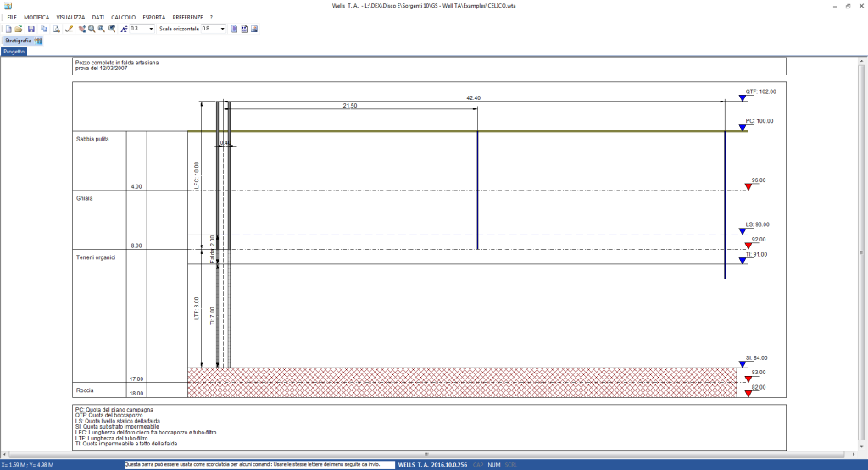
Task: Click the Stratigrafia button
Action: tap(18, 40)
